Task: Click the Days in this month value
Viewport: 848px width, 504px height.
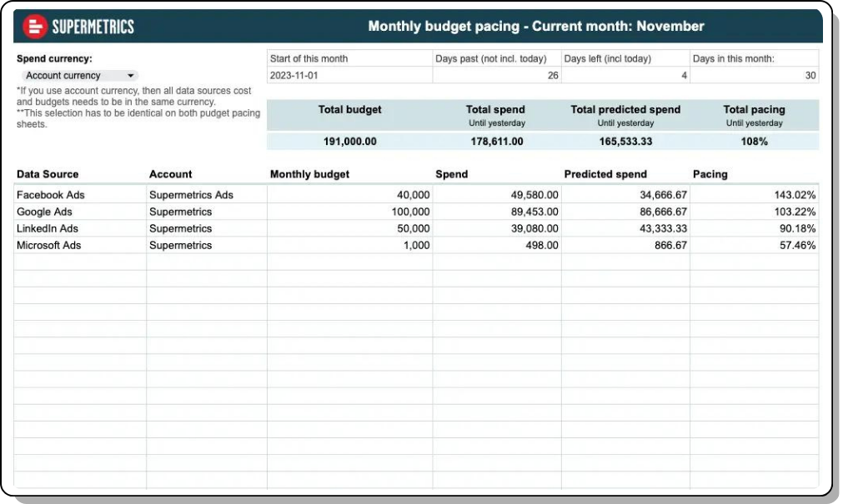Action: [754, 75]
